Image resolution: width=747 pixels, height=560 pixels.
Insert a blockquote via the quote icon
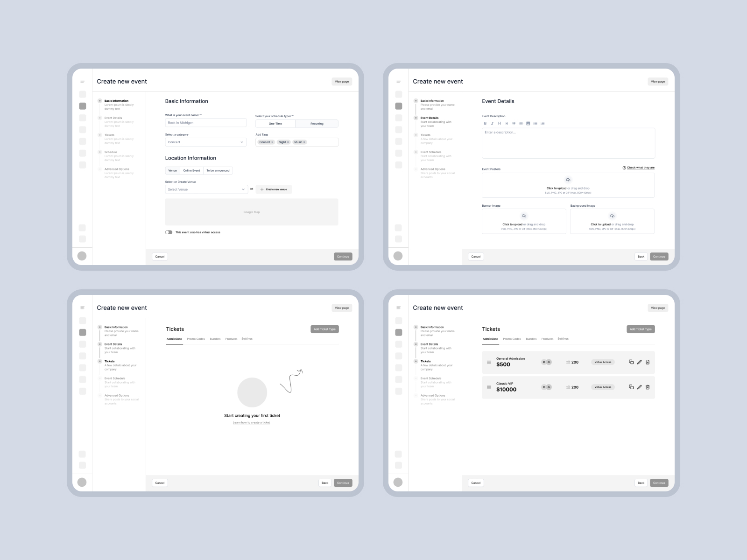(x=514, y=124)
